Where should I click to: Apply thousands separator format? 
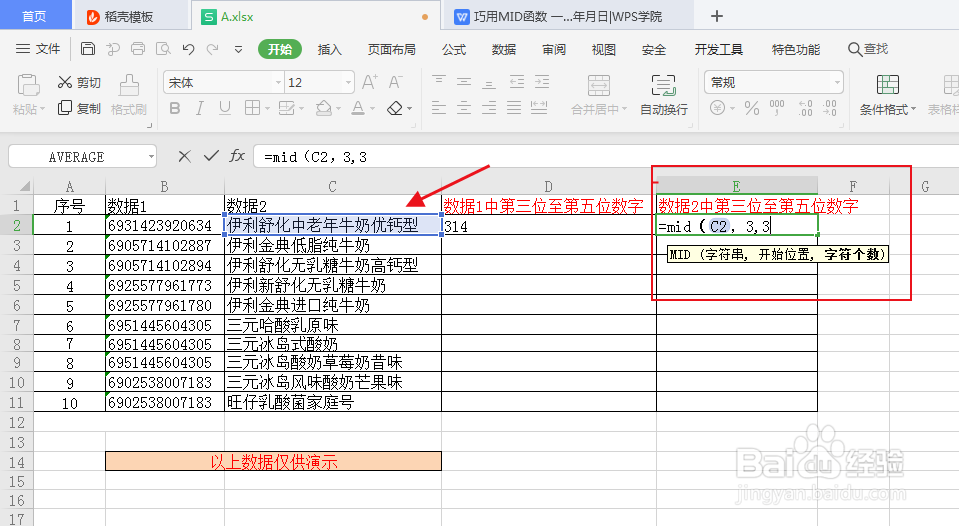pos(777,109)
